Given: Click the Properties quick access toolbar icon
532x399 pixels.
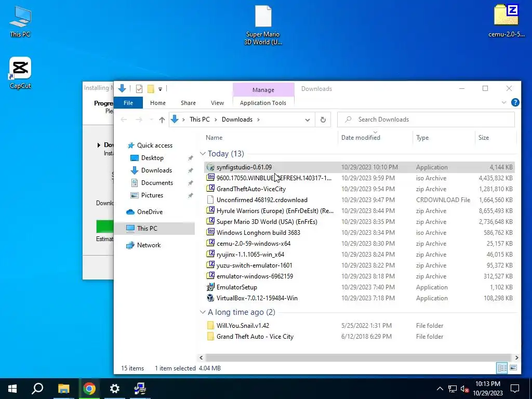Looking at the screenshot, I should click(x=139, y=89).
